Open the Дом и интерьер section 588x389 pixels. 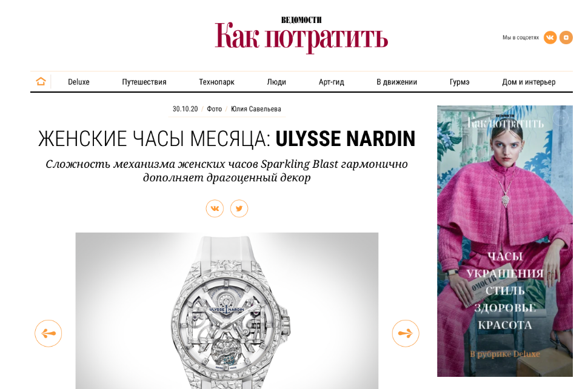pyautogui.click(x=529, y=82)
